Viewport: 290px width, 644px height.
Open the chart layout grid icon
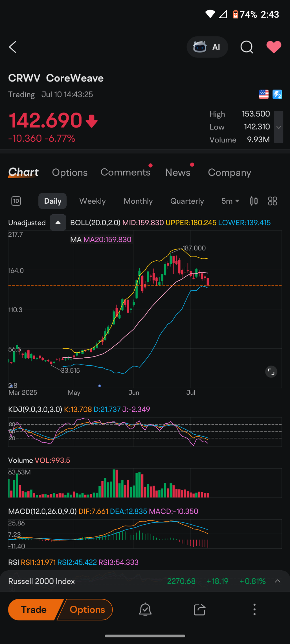272,201
